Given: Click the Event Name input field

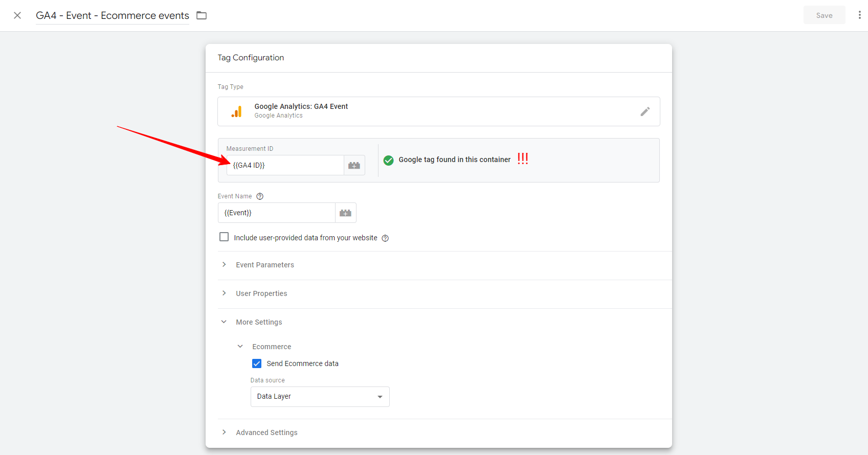Looking at the screenshot, I should 276,213.
